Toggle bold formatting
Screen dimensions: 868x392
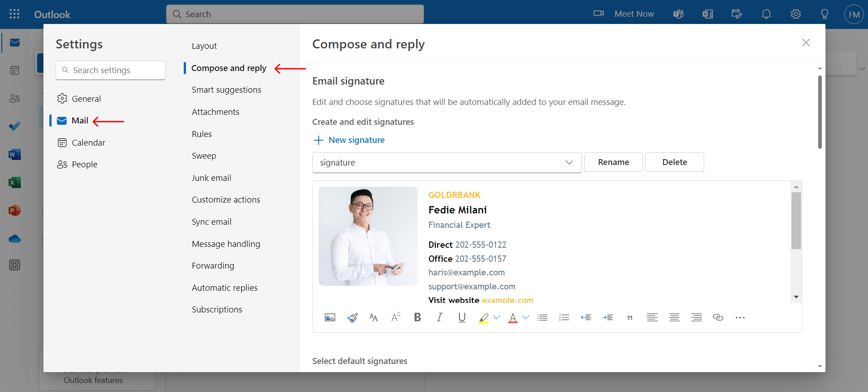pyautogui.click(x=417, y=317)
